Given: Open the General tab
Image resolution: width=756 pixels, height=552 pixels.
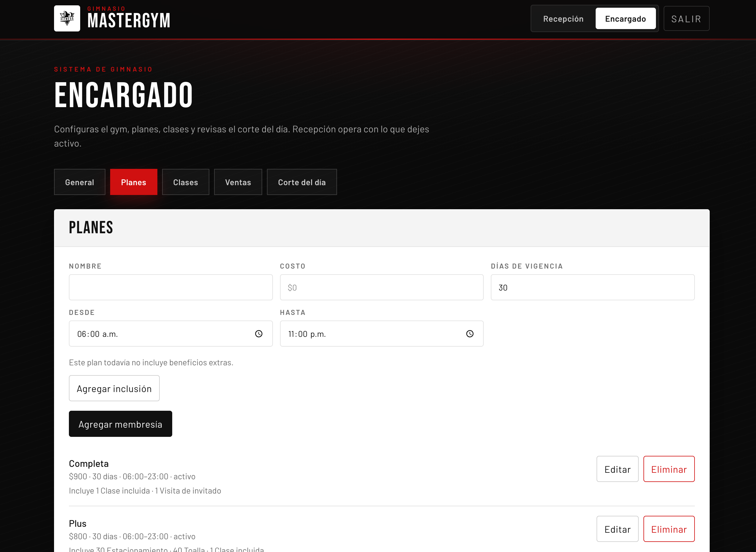Looking at the screenshot, I should click(80, 182).
